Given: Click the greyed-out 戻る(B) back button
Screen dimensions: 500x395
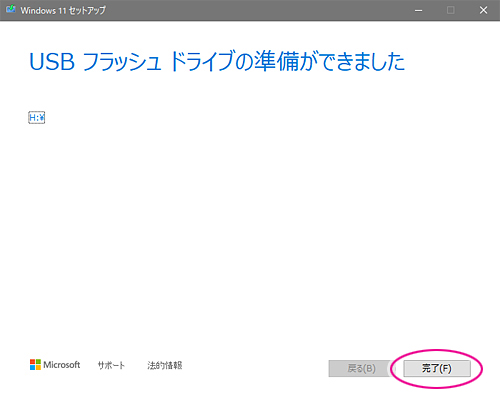Looking at the screenshot, I should point(362,368).
